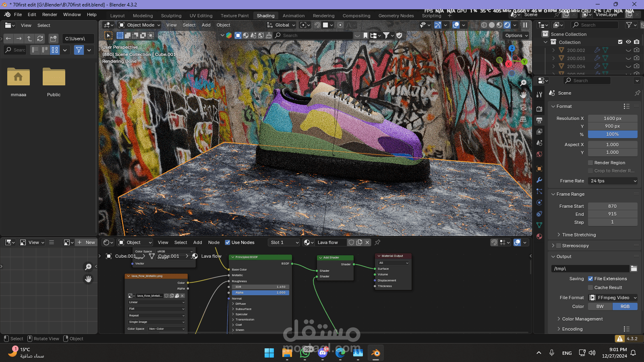Select the Select Box tool

(x=109, y=35)
